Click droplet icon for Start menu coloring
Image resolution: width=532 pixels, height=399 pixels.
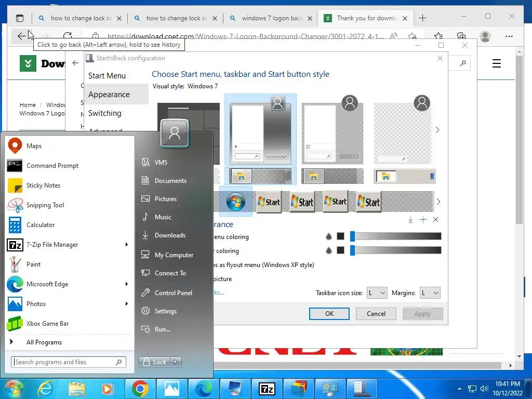click(328, 236)
